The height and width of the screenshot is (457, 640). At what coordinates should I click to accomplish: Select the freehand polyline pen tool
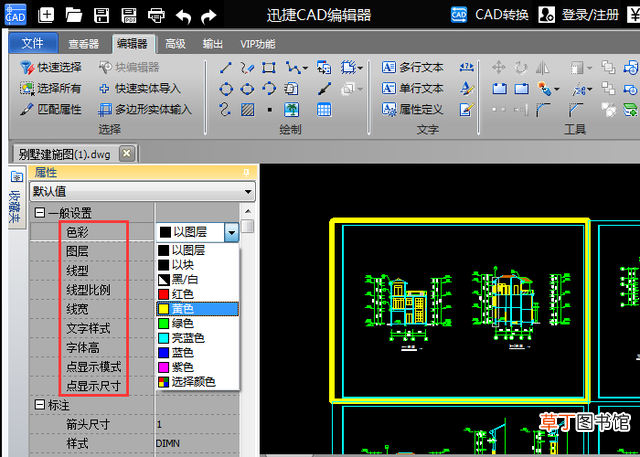(247, 67)
